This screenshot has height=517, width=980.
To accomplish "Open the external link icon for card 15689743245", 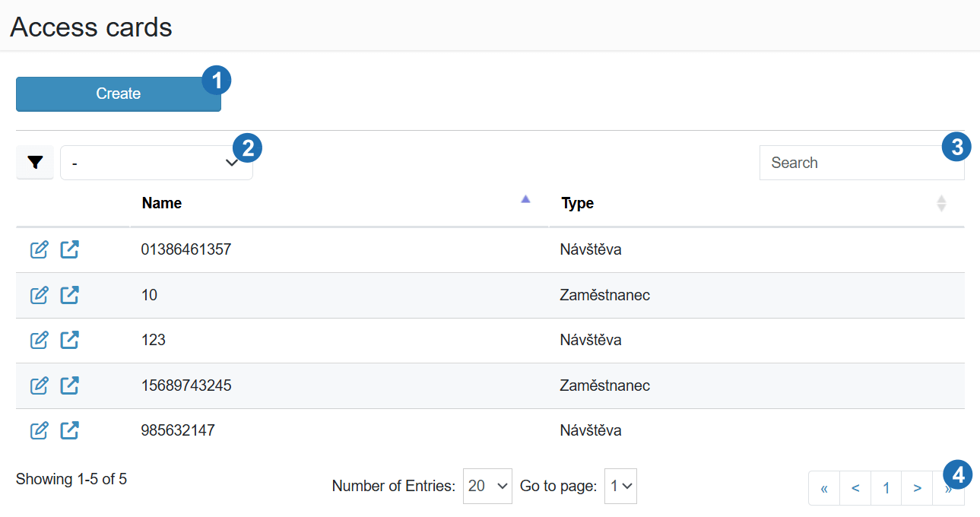I will [69, 385].
